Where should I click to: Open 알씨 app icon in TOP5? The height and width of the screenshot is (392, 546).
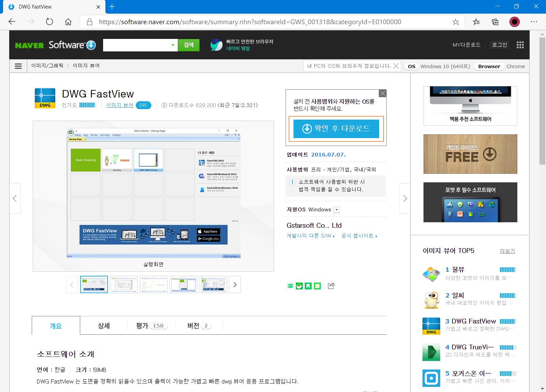point(431,300)
